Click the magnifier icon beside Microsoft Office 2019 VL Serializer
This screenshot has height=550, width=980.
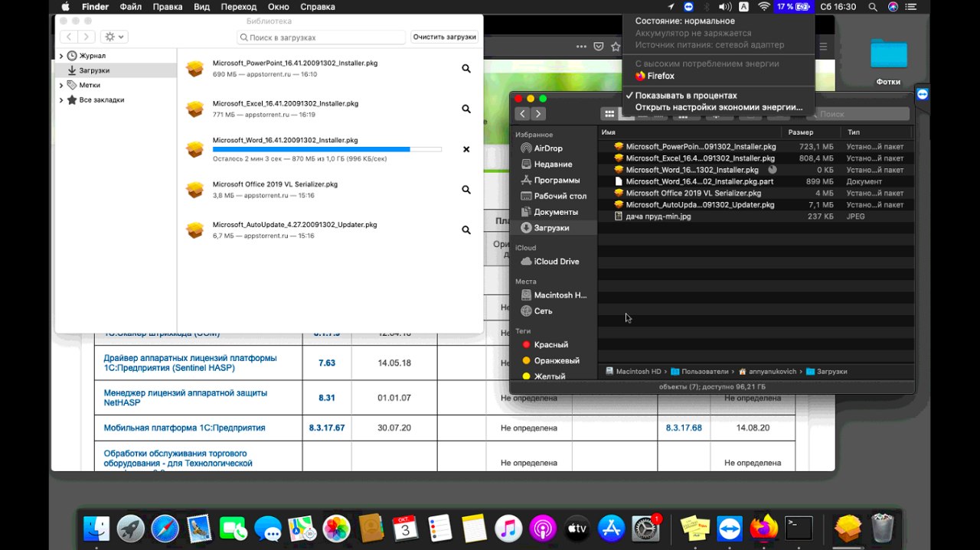(466, 190)
